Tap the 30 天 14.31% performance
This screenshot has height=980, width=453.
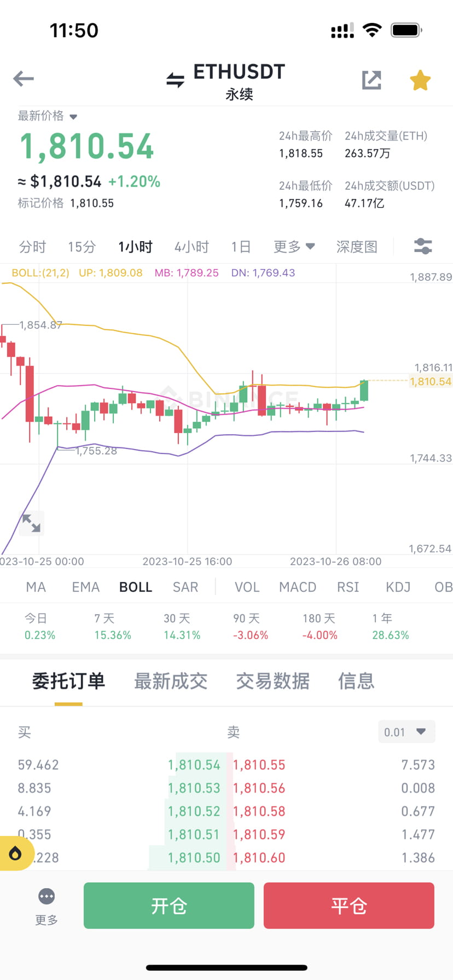tap(182, 627)
